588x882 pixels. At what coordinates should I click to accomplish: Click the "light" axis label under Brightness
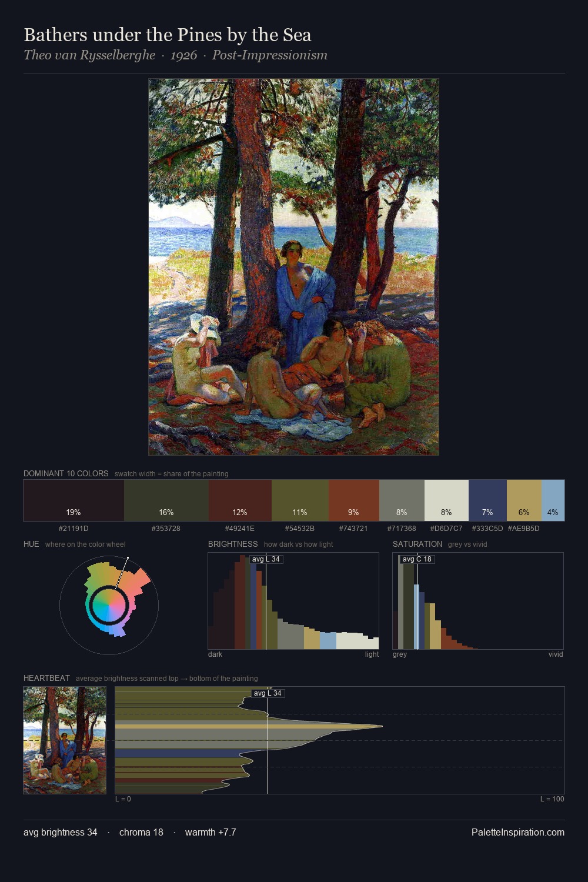372,654
